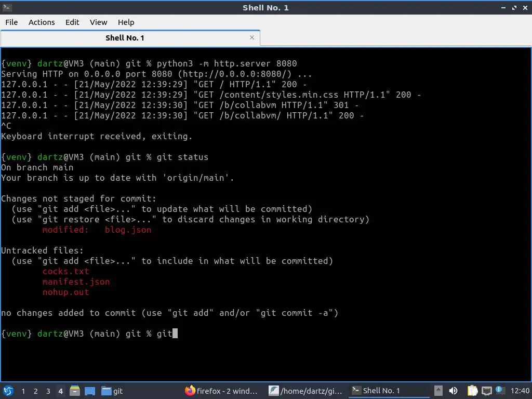Click the show desktop icon in panel

tap(90, 391)
